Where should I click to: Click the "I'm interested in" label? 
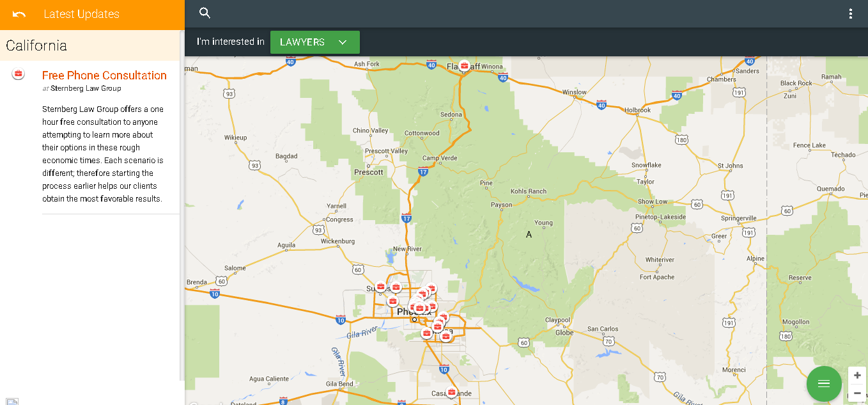[x=230, y=42]
